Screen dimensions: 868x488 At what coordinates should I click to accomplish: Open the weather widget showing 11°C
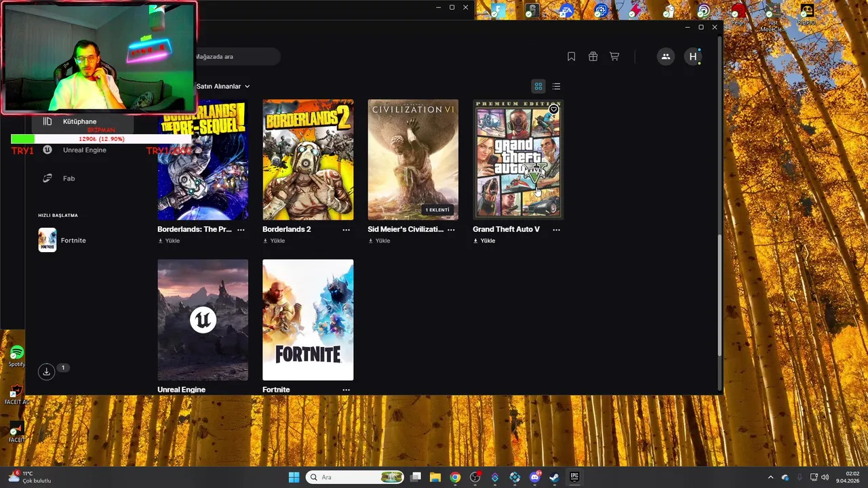point(28,477)
